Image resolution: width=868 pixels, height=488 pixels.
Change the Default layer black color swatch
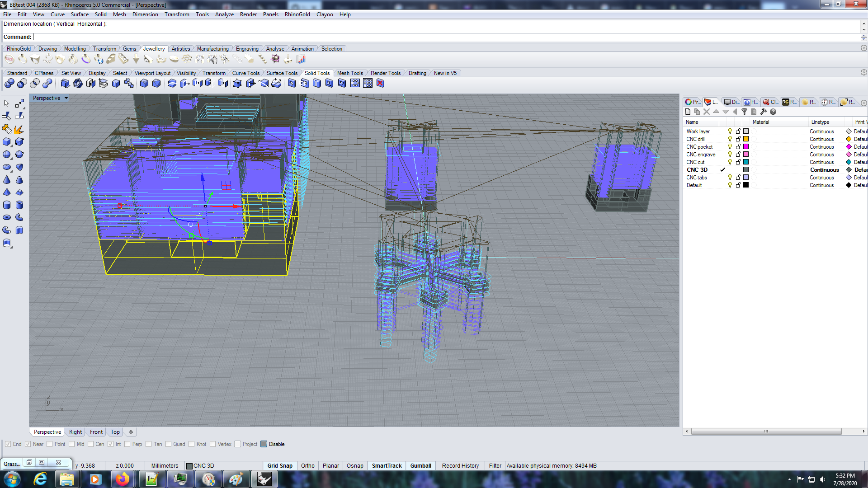[x=746, y=185]
